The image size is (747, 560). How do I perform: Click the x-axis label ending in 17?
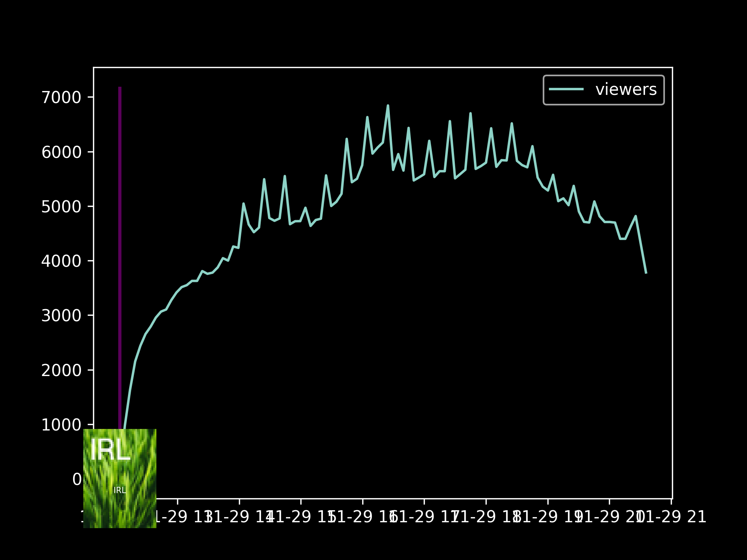tap(425, 517)
